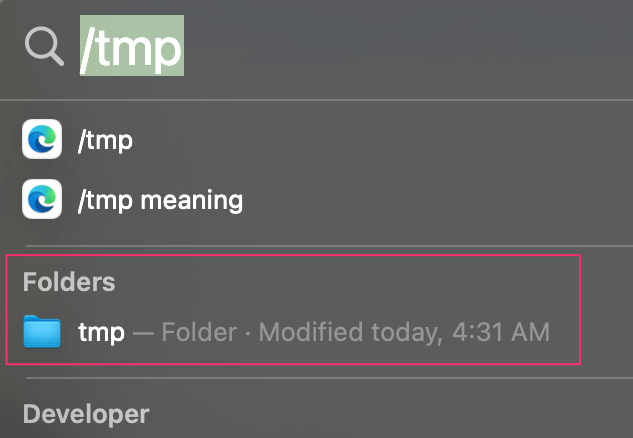
Task: Select the tmp folder result
Action: (x=293, y=332)
